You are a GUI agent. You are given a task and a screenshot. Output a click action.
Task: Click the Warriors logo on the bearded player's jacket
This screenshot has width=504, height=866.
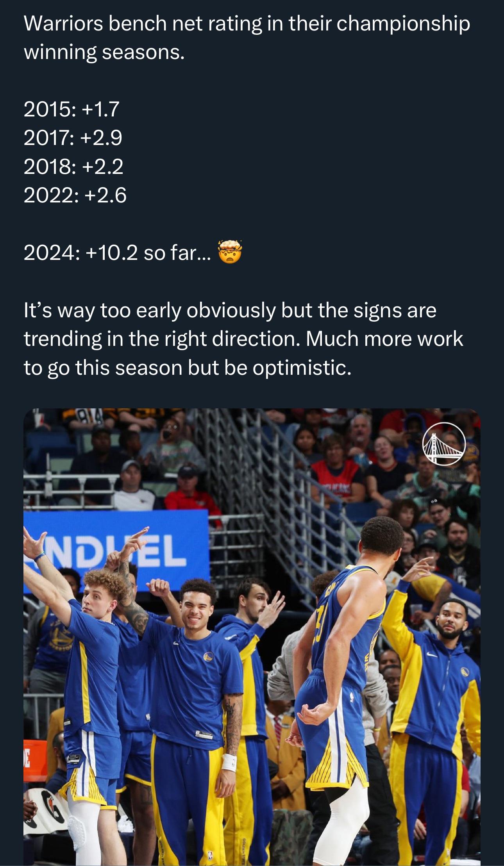[465, 671]
